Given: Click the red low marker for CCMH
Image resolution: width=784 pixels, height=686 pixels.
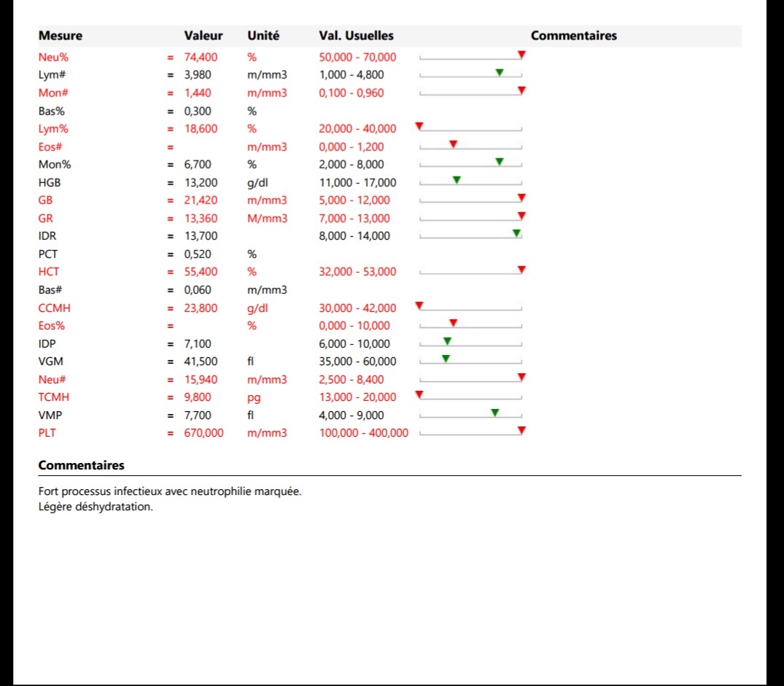Looking at the screenshot, I should pos(419,305).
